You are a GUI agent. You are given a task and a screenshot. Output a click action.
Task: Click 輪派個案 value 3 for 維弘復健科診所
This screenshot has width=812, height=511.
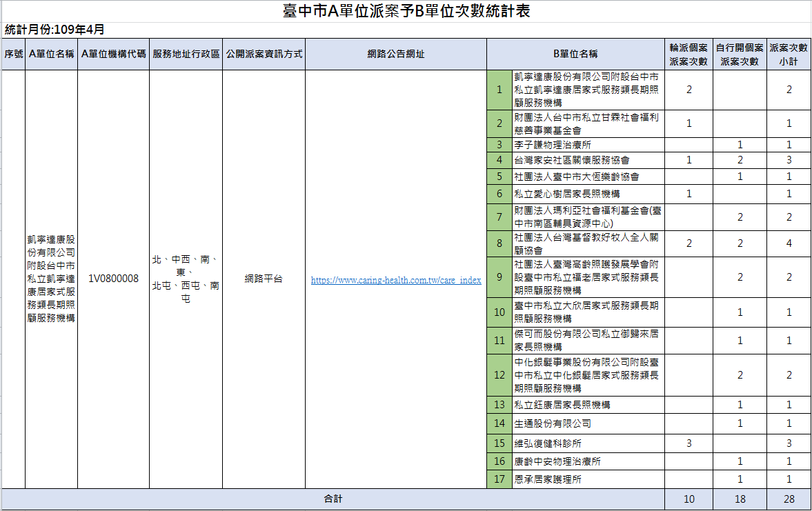689,443
